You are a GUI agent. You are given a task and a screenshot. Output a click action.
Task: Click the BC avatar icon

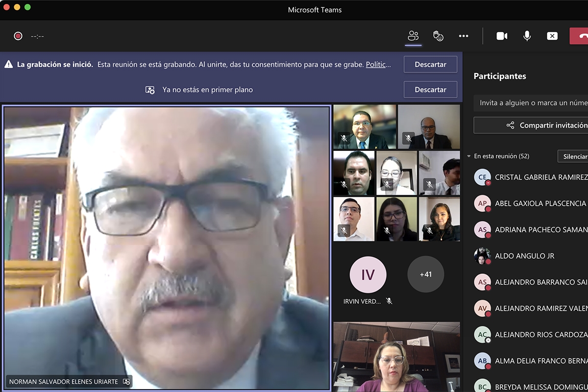pyautogui.click(x=483, y=386)
